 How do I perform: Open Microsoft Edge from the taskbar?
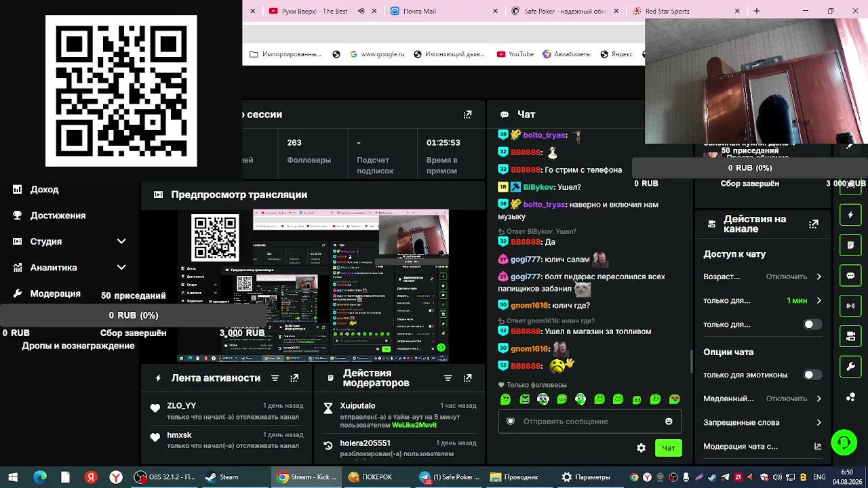point(40,477)
